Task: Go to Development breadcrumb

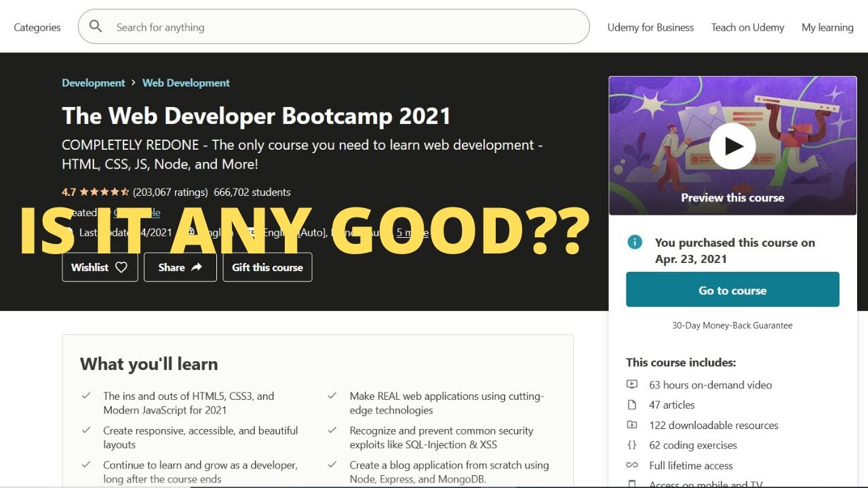Action: (x=94, y=83)
